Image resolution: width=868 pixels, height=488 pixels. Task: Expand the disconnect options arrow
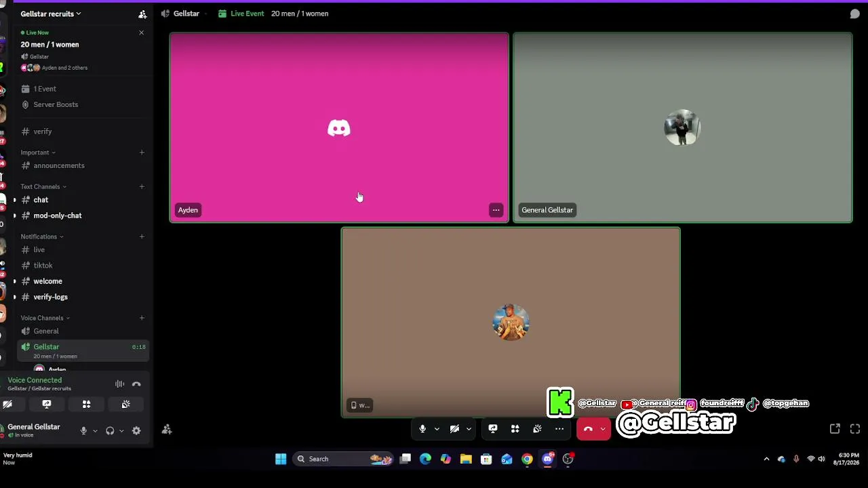603,429
